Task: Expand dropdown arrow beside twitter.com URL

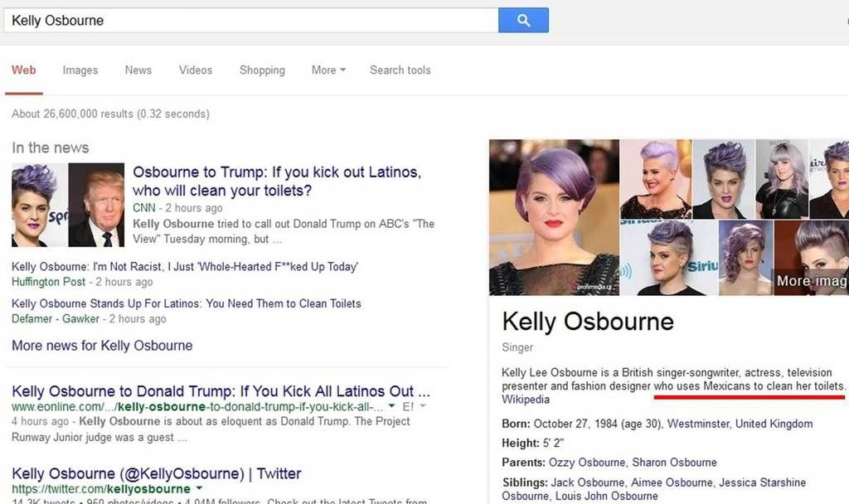Action: click(199, 488)
